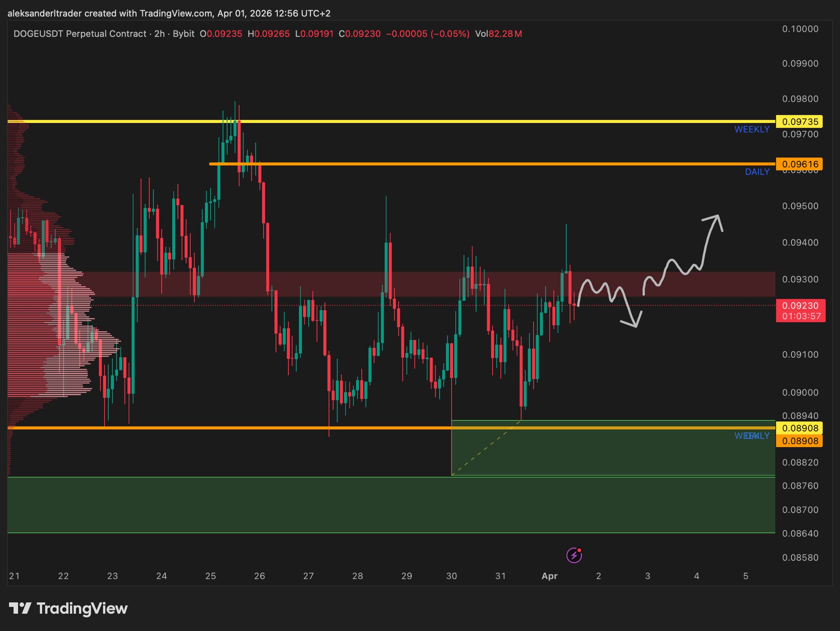Click the TradingView logo at bottom left
The width and height of the screenshot is (840, 631).
pos(68,608)
